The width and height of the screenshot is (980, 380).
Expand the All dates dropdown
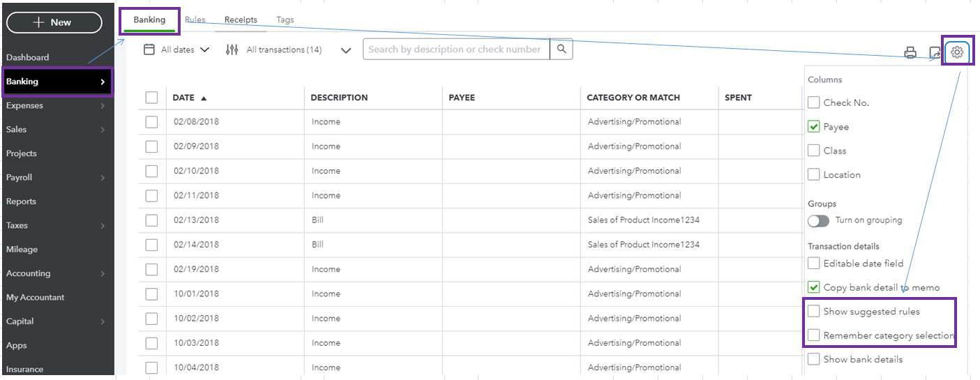[204, 50]
